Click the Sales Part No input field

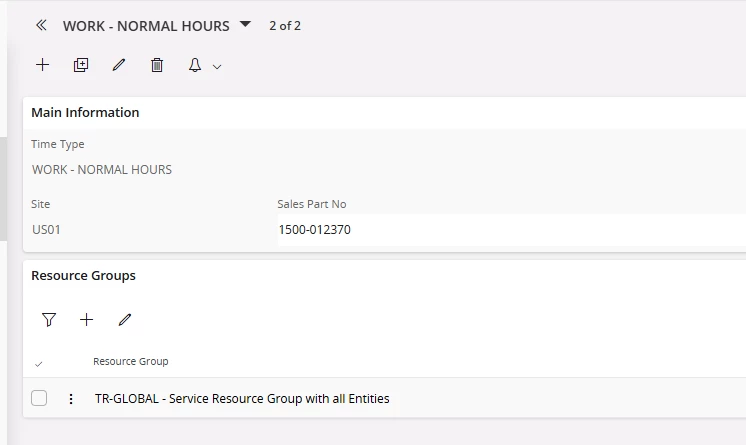point(511,229)
